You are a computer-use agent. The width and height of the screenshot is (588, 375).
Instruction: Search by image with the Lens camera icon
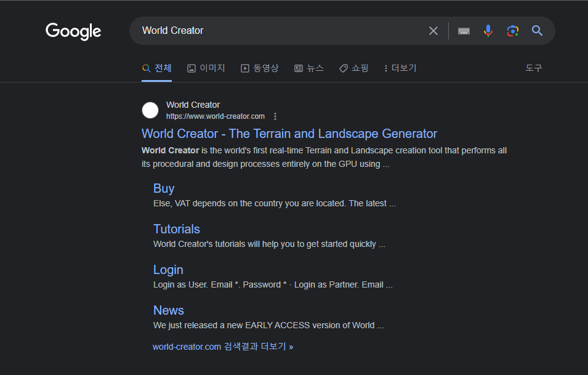tap(513, 31)
